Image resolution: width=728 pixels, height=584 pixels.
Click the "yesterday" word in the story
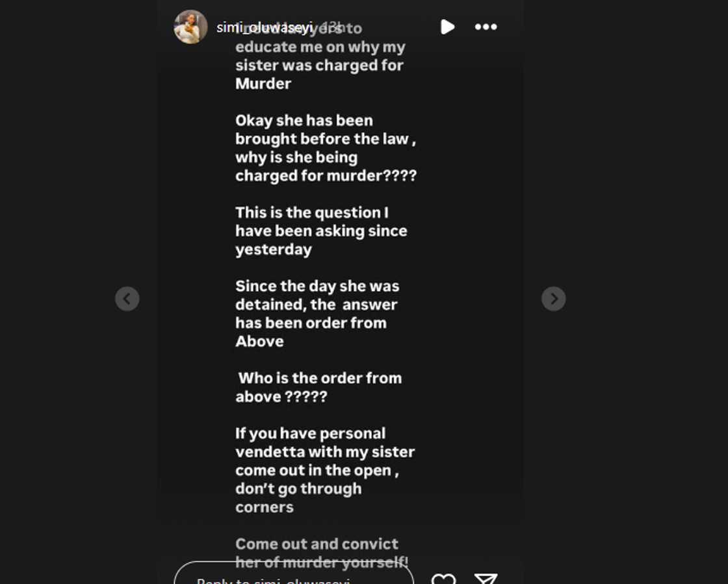tap(274, 250)
